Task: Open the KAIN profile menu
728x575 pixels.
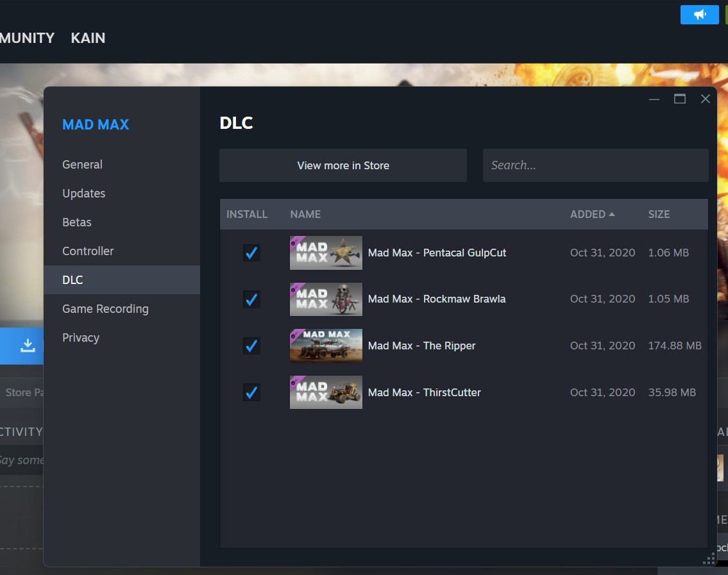Action: pyautogui.click(x=88, y=38)
